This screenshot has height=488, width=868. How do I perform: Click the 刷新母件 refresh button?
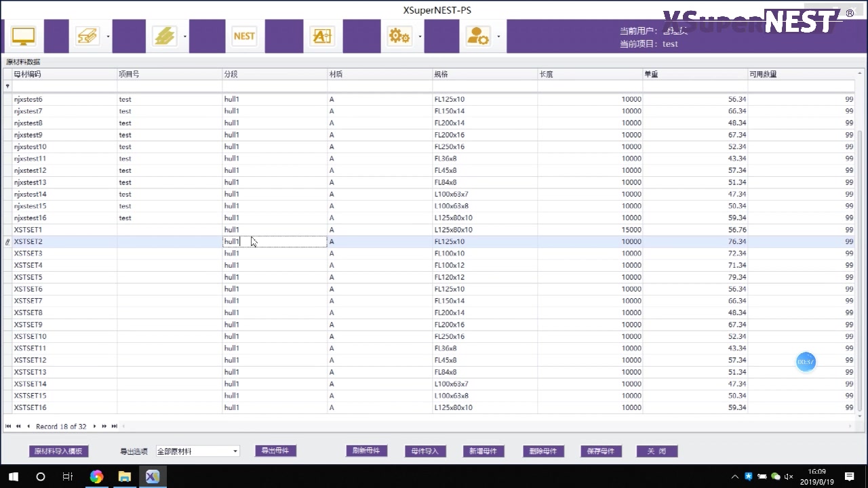[366, 451]
